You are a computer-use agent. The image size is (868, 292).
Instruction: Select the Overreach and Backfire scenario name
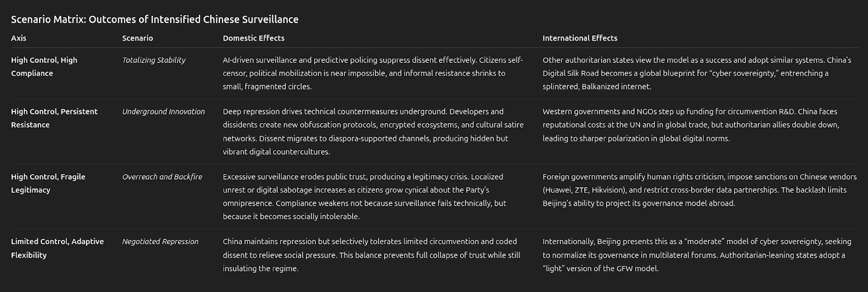[162, 176]
